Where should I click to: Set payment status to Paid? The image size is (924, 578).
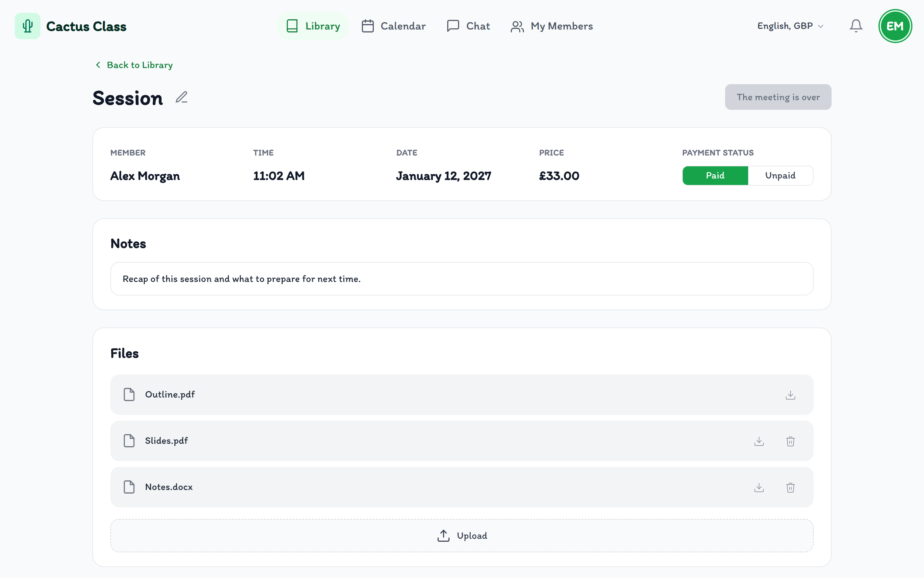click(715, 175)
